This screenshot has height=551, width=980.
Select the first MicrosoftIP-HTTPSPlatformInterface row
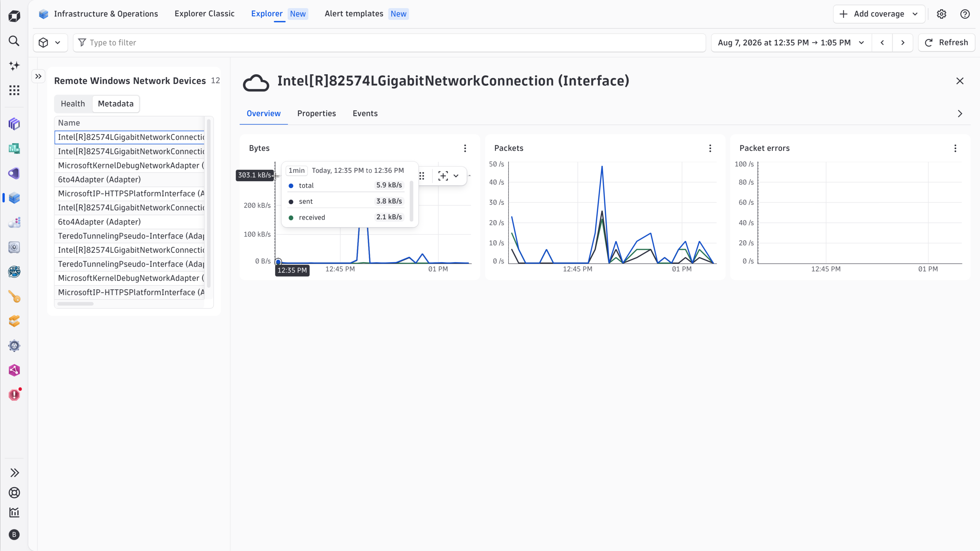[x=129, y=193]
